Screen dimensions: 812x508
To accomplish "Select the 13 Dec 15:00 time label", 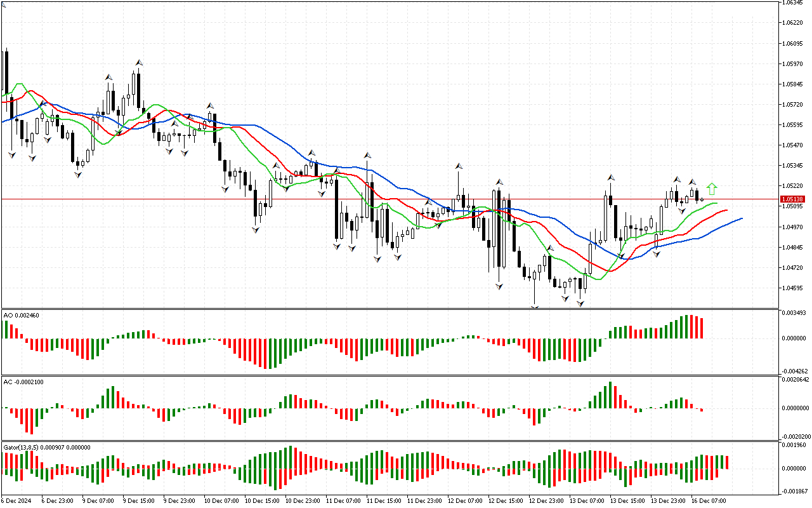I will pos(627,500).
